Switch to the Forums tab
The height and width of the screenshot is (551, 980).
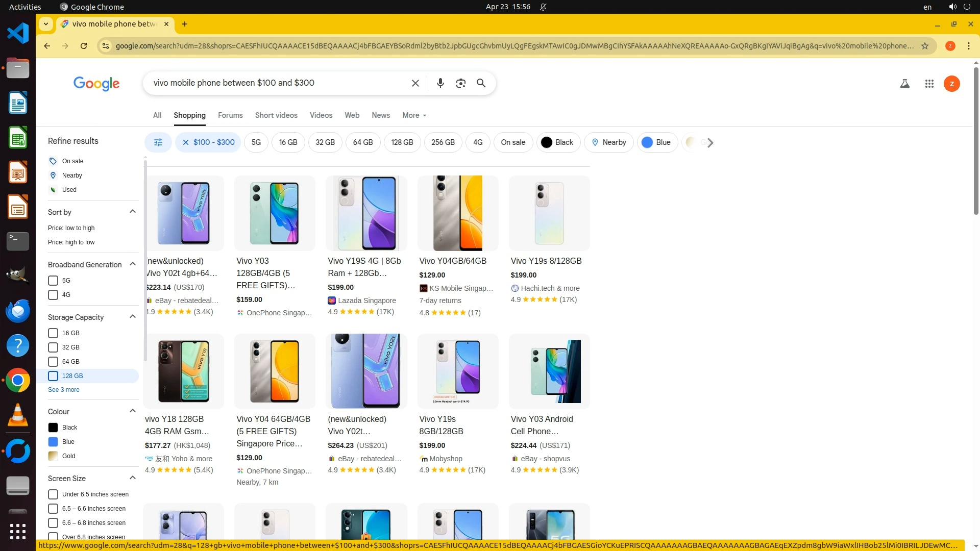point(230,115)
